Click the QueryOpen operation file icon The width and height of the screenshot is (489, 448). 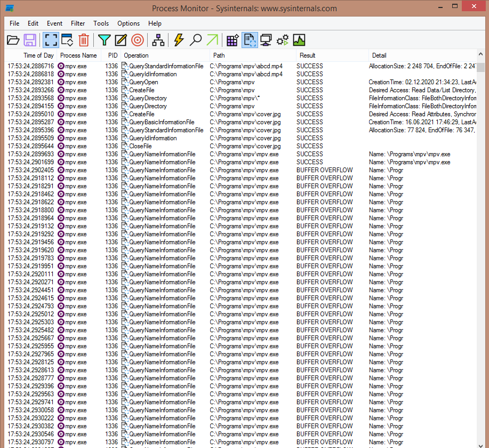click(125, 82)
